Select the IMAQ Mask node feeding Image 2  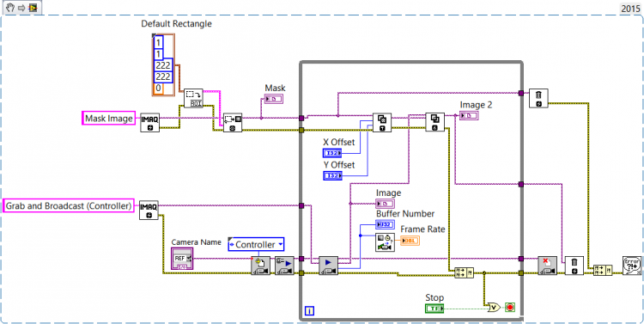434,123
